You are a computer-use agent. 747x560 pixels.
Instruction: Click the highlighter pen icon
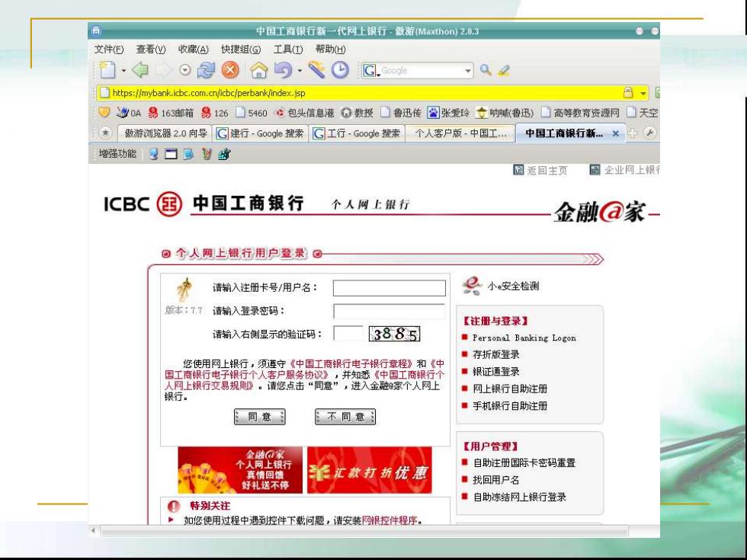(x=504, y=70)
